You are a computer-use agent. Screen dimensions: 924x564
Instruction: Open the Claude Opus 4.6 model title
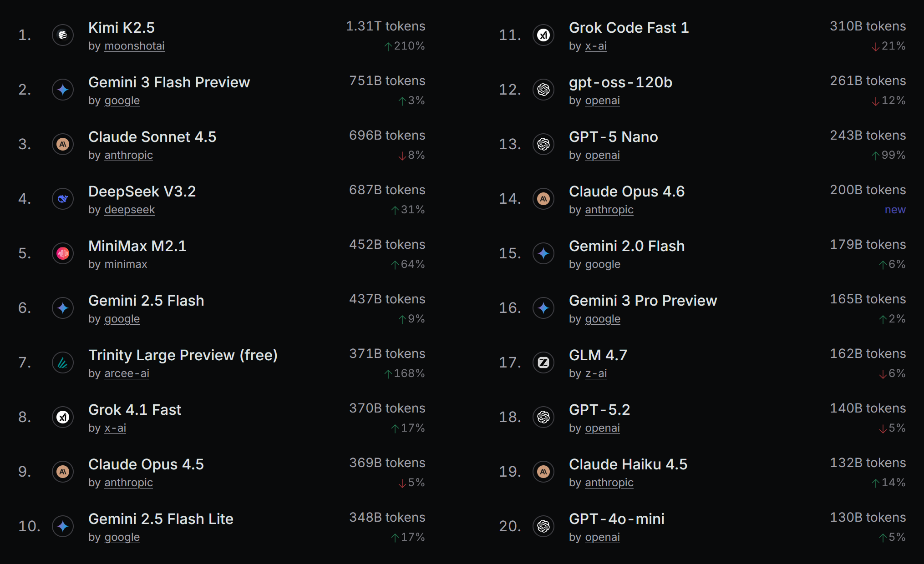tap(626, 191)
